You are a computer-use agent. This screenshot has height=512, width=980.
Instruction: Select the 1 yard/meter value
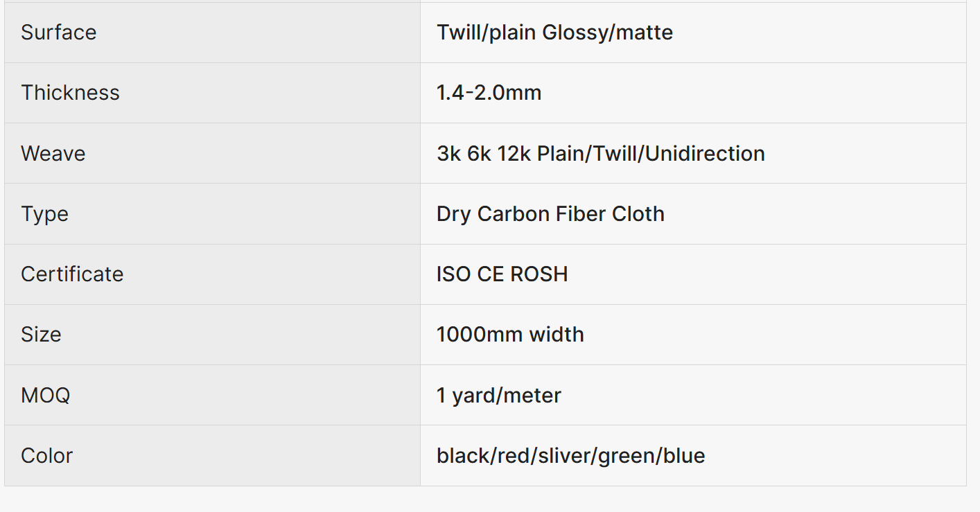tap(498, 396)
